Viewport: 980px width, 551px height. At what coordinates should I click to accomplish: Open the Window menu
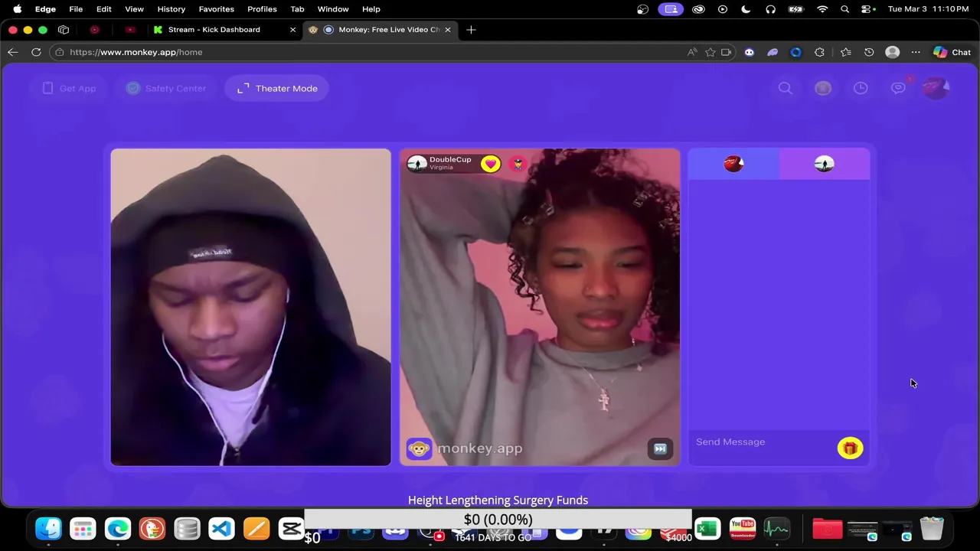(333, 9)
